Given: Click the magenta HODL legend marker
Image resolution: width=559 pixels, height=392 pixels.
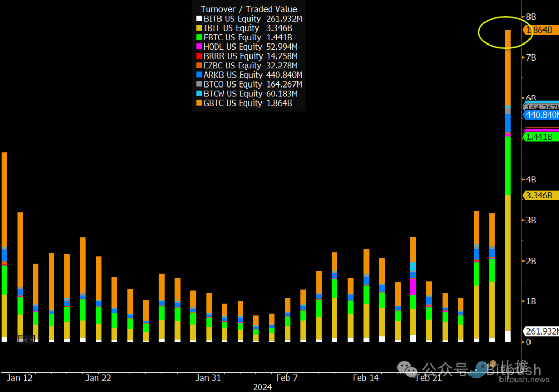Looking at the screenshot, I should click(199, 47).
